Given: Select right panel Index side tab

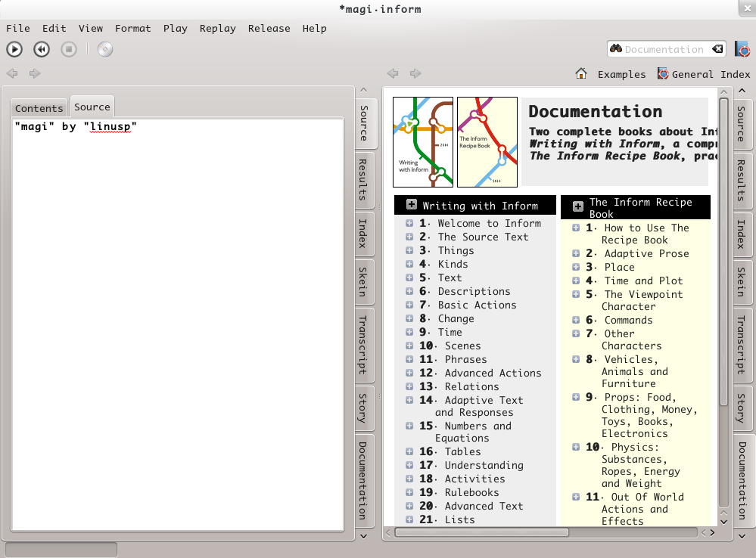Looking at the screenshot, I should coord(742,234).
